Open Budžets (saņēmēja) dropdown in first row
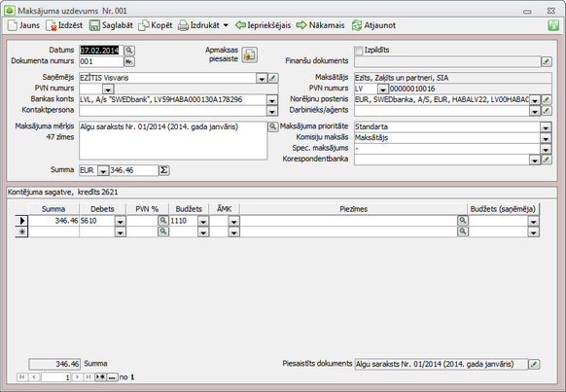 pos(534,221)
